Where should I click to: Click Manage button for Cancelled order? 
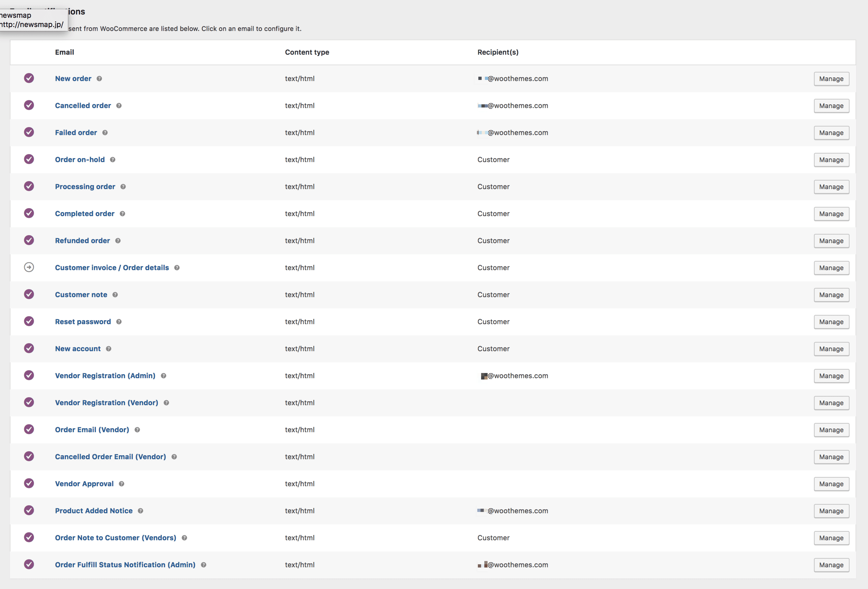831,106
